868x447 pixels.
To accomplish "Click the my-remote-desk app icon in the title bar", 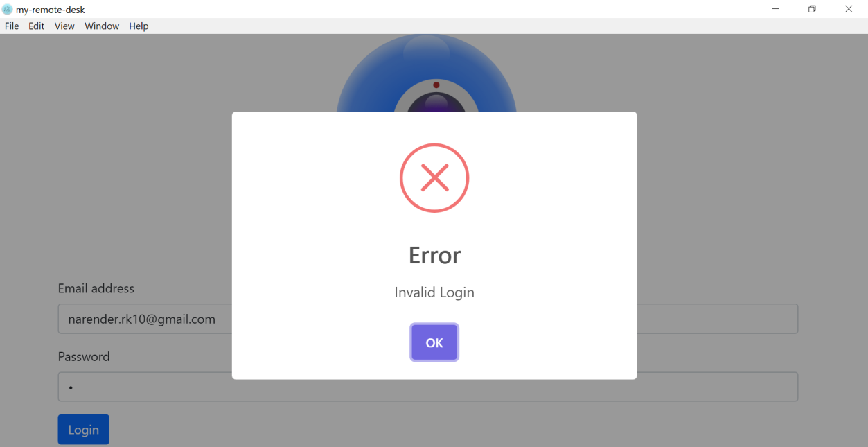I will click(x=7, y=10).
